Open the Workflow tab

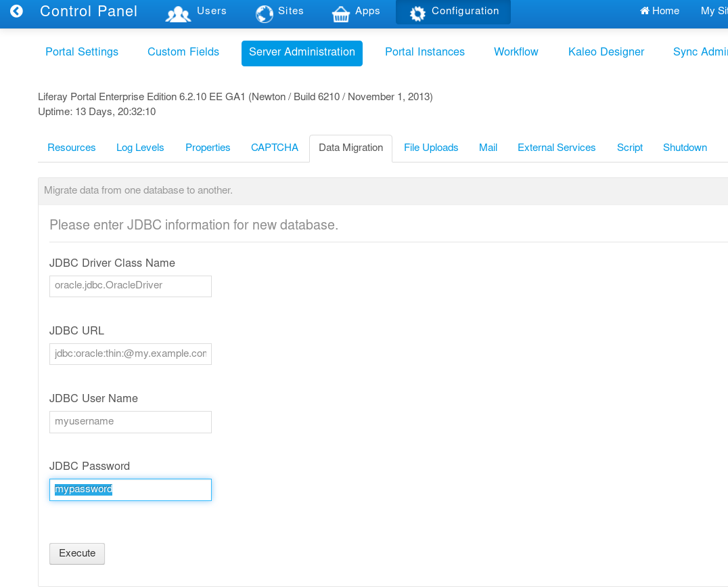516,51
